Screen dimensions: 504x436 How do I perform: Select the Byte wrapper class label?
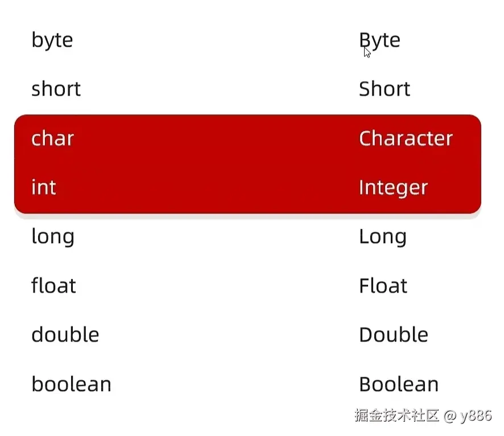pyautogui.click(x=379, y=41)
